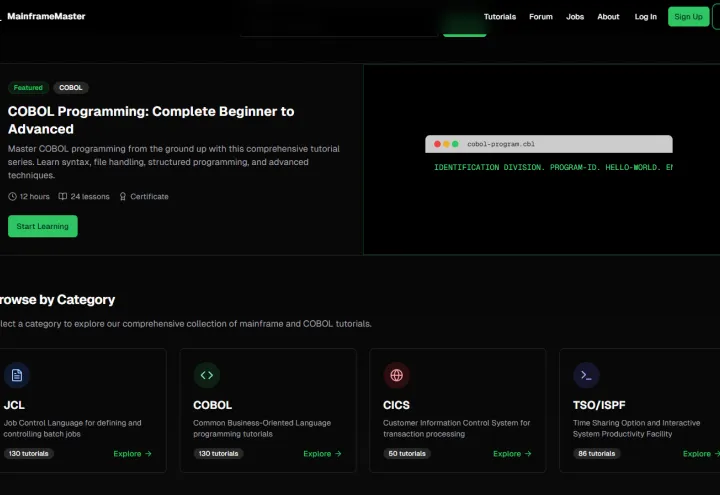
Task: Click the Log In link
Action: click(x=646, y=17)
